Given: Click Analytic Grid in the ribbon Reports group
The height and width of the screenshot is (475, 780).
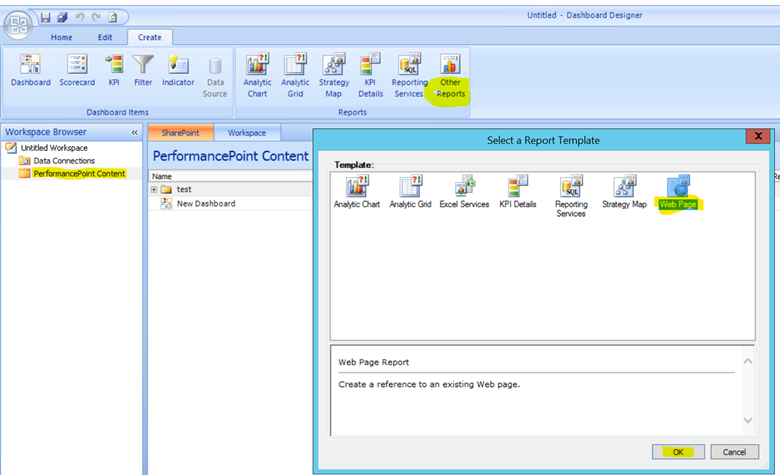Looking at the screenshot, I should pyautogui.click(x=295, y=76).
